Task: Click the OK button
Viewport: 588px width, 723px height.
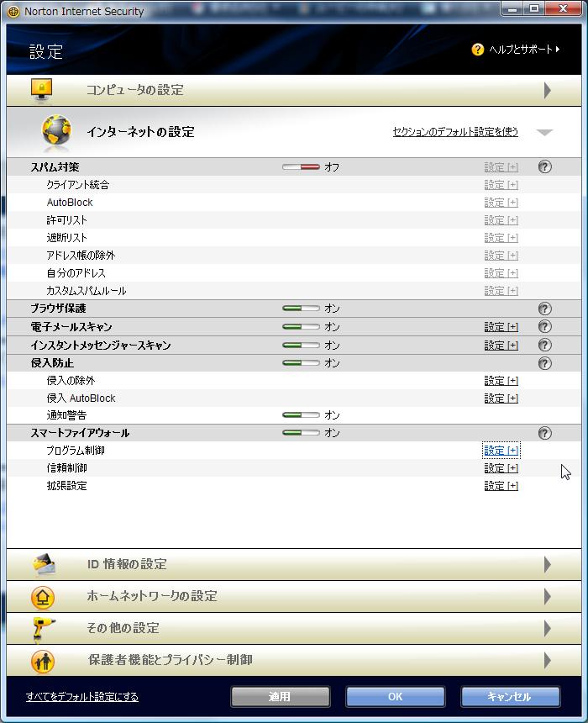Action: pyautogui.click(x=396, y=696)
